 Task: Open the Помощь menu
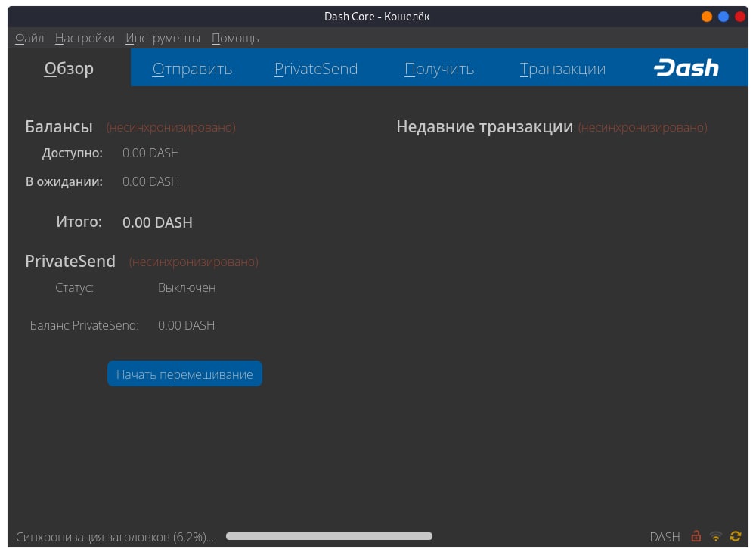235,38
